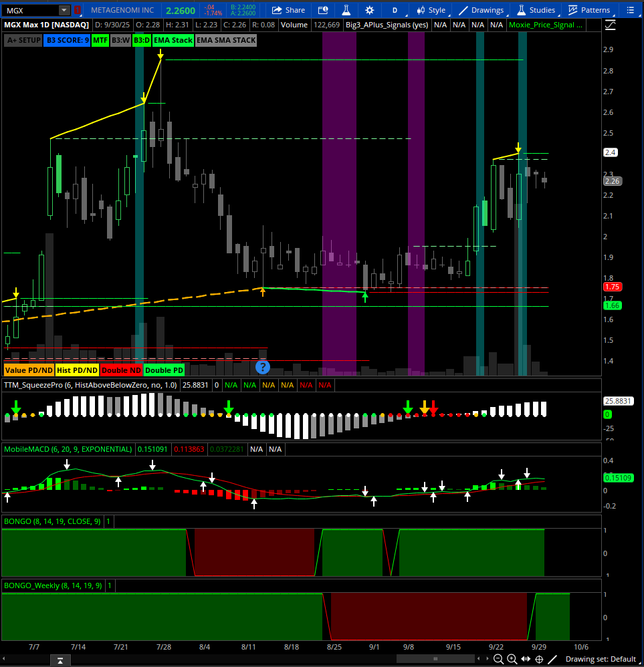Open the D timeframe selector
The height and width of the screenshot is (667, 644).
395,10
